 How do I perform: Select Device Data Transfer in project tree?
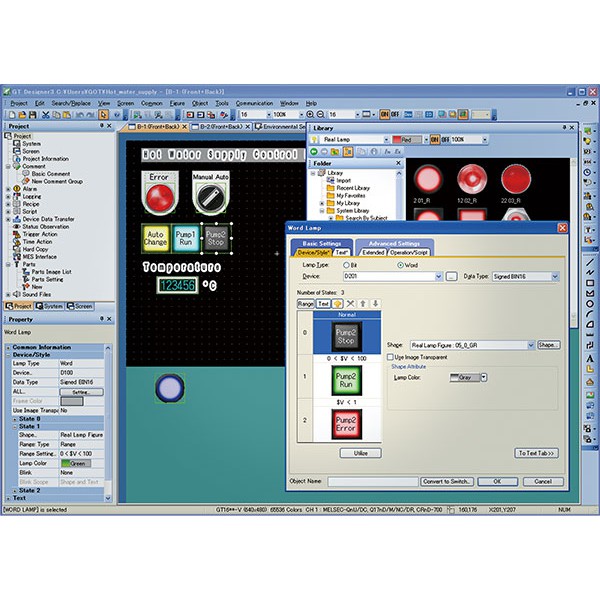coord(48,219)
